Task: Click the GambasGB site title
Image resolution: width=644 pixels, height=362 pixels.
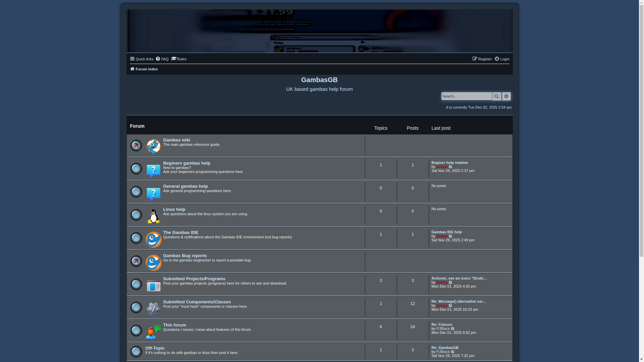Action: [319, 80]
